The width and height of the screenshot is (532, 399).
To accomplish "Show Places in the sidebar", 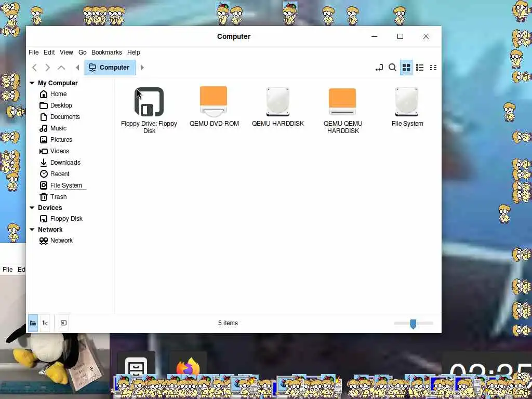I will tap(33, 323).
